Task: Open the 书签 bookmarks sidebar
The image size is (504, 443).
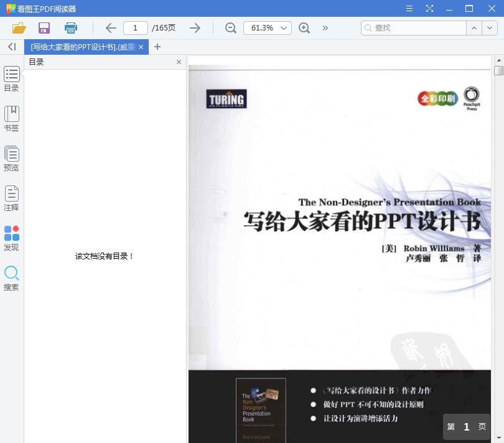Action: pyautogui.click(x=12, y=119)
